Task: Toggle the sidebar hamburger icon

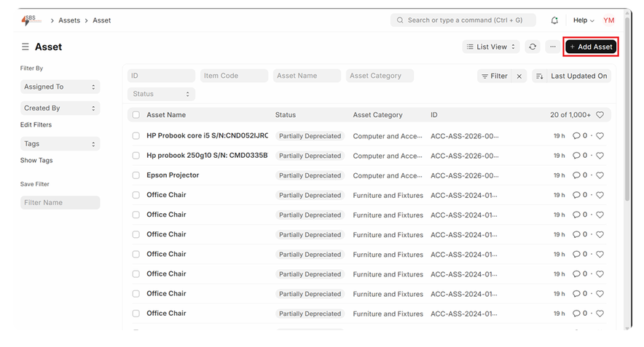Action: 25,47
